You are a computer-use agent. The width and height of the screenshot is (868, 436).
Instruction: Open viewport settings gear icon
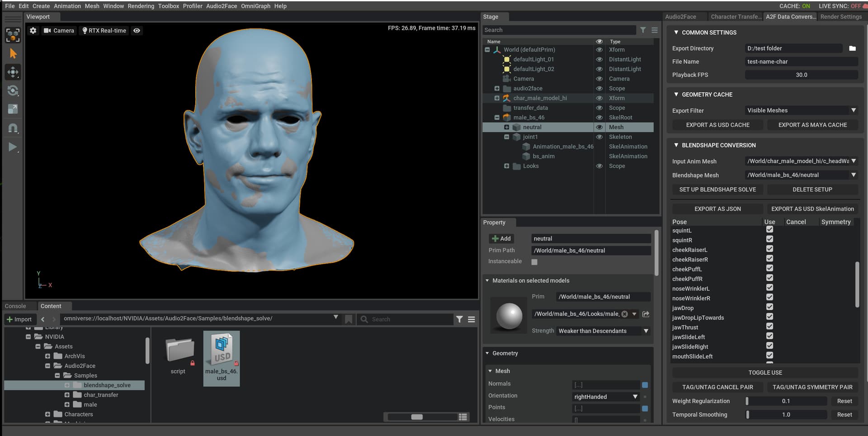point(33,31)
